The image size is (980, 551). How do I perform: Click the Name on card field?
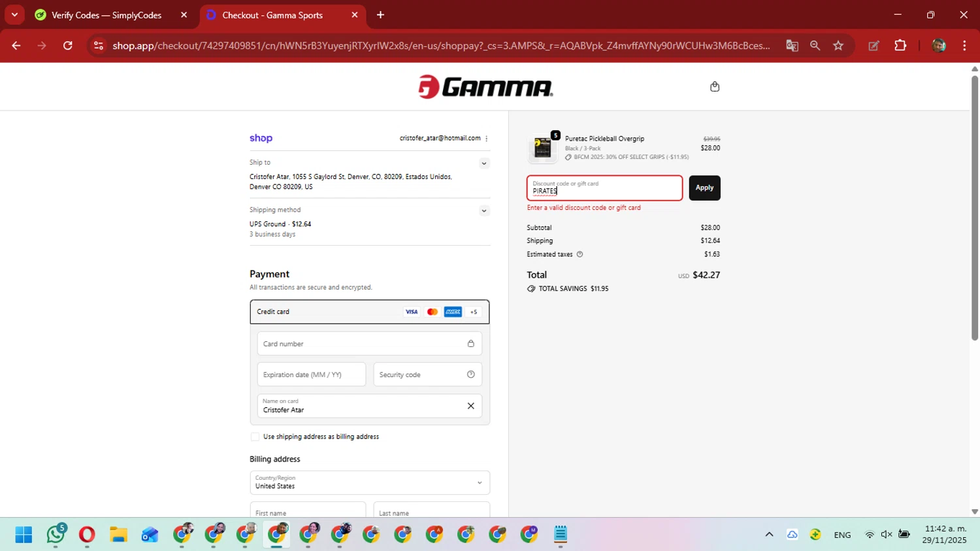[x=370, y=406]
